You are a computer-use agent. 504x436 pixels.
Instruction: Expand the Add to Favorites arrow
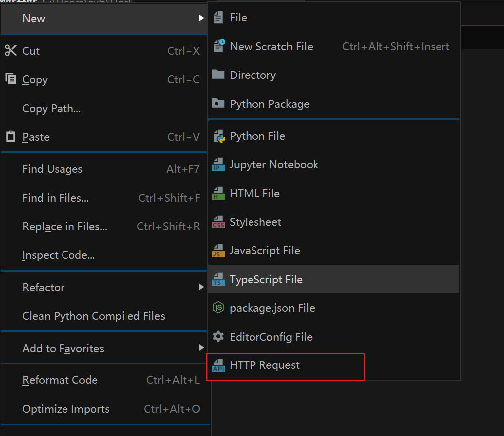(x=201, y=347)
